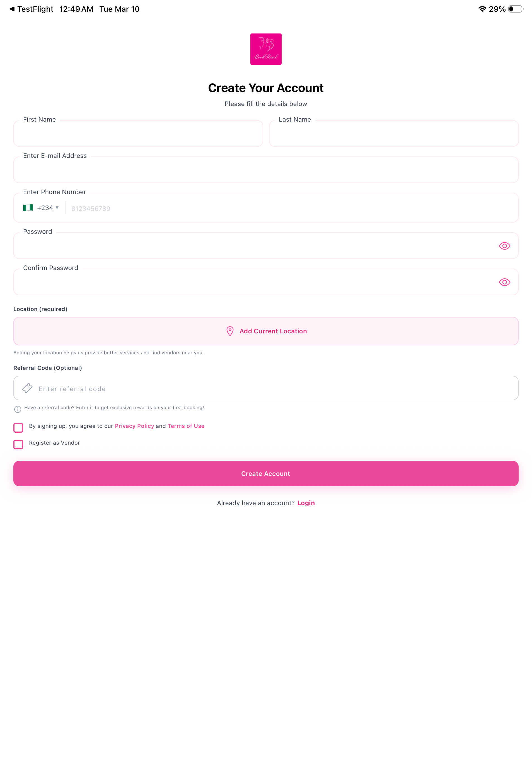Click the LookReal logo icon
Viewport: 532px width, 766px height.
tap(266, 49)
